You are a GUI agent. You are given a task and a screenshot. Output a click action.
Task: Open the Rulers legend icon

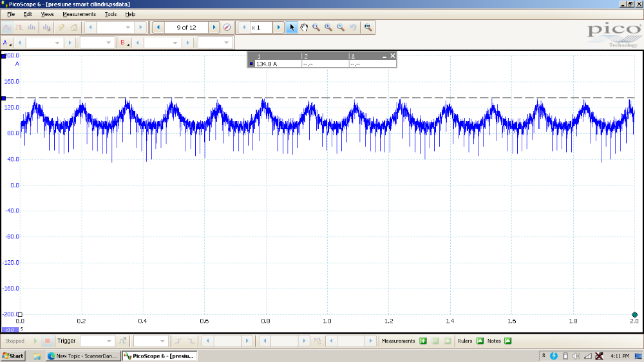[480, 341]
